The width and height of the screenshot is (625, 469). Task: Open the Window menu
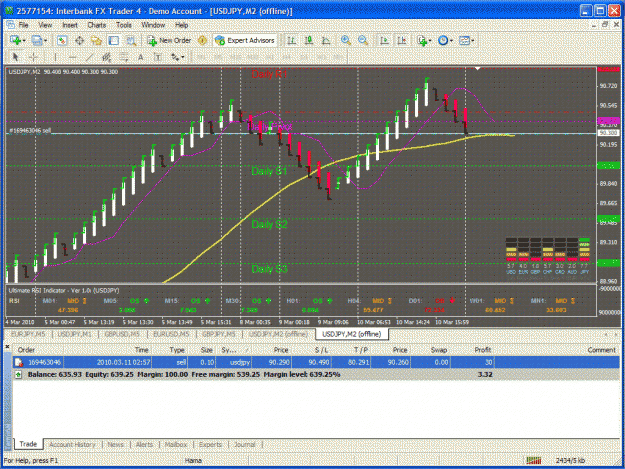point(153,25)
